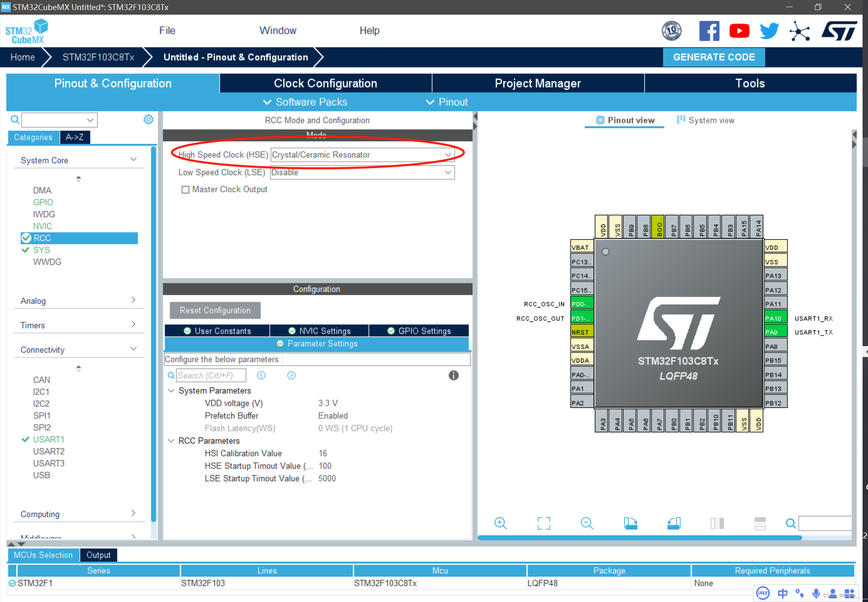Viewport: 868px width, 602px height.
Task: Flip chip horizontally icon
Action: coord(717,523)
